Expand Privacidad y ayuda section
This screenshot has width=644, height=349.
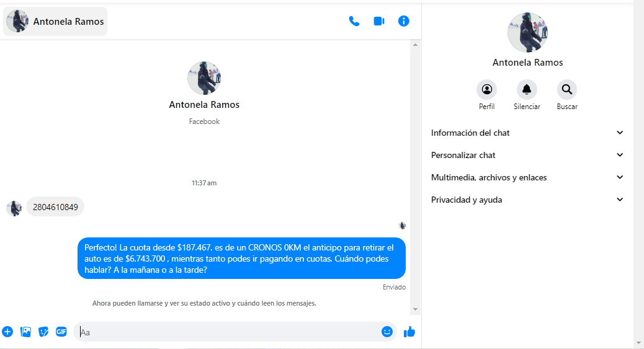click(527, 200)
